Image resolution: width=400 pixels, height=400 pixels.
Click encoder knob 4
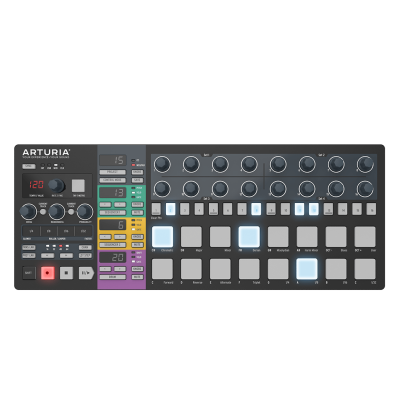pyautogui.click(x=249, y=164)
